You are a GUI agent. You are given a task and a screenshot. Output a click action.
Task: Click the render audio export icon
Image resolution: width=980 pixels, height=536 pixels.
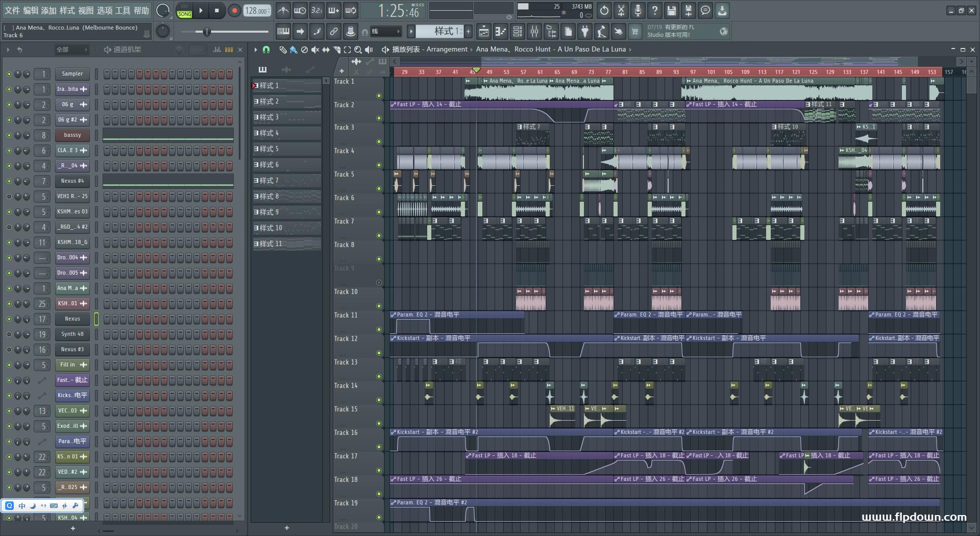(x=689, y=10)
